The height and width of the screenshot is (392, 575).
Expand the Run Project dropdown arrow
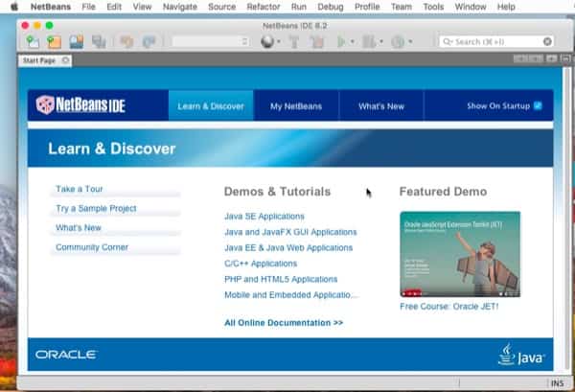tap(353, 41)
